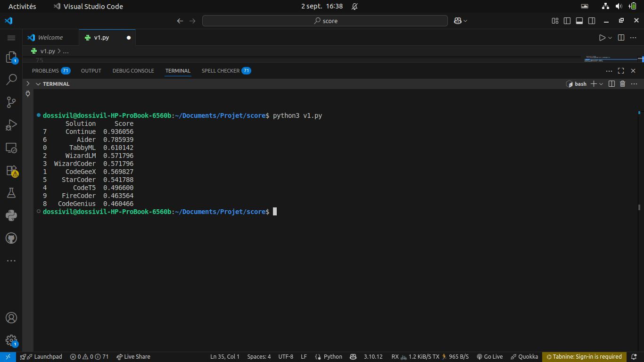644x362 pixels.
Task: Split the terminal
Action: tap(611, 84)
